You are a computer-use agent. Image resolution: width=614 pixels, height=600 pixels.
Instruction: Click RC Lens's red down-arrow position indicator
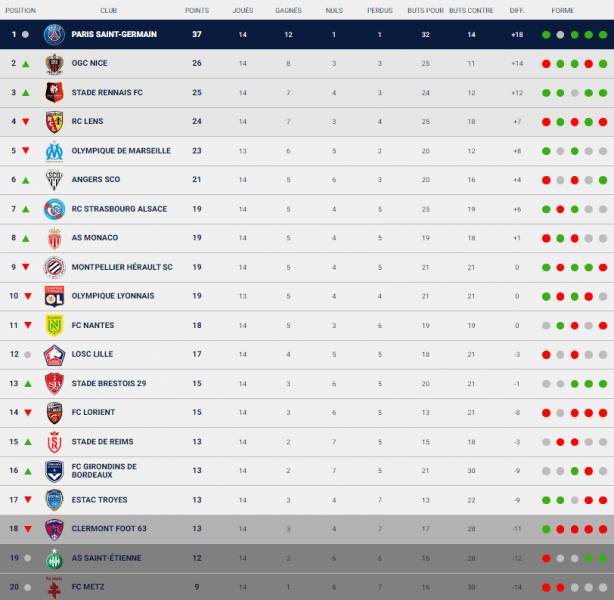[x=26, y=122]
